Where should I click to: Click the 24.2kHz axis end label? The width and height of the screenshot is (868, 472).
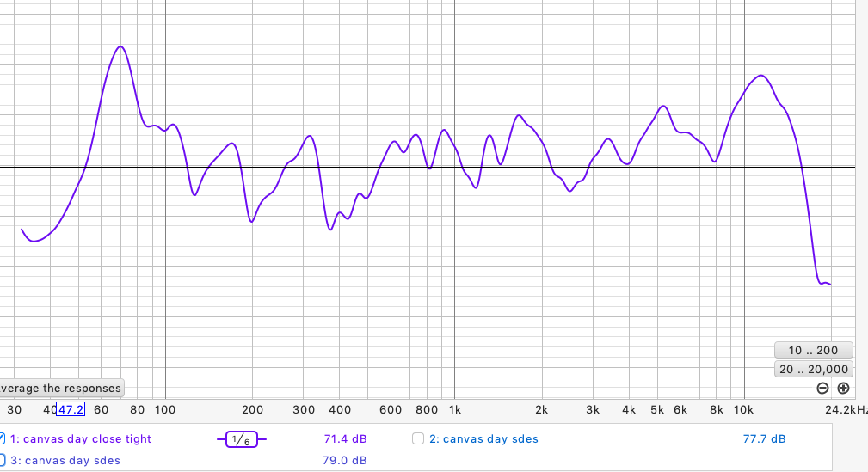(846, 409)
